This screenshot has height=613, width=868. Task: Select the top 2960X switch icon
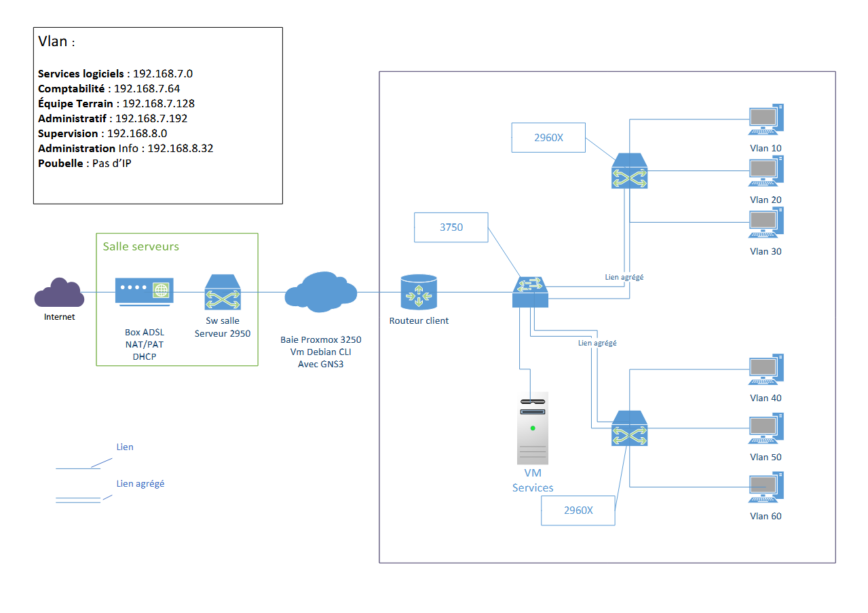point(629,171)
